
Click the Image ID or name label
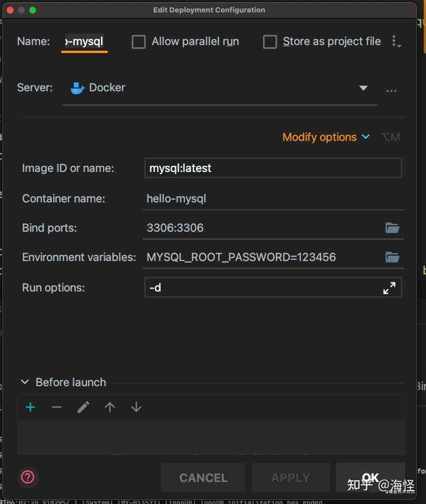pos(68,168)
